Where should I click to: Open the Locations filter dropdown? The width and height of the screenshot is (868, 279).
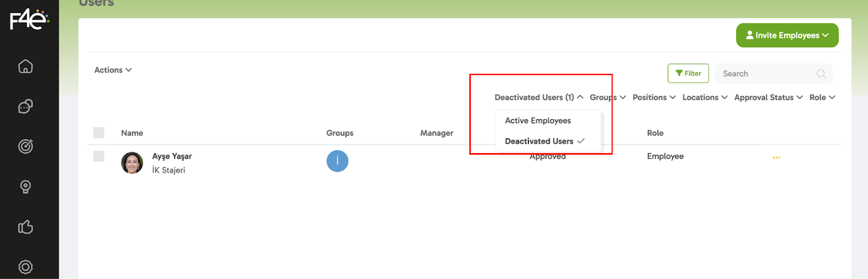(704, 98)
